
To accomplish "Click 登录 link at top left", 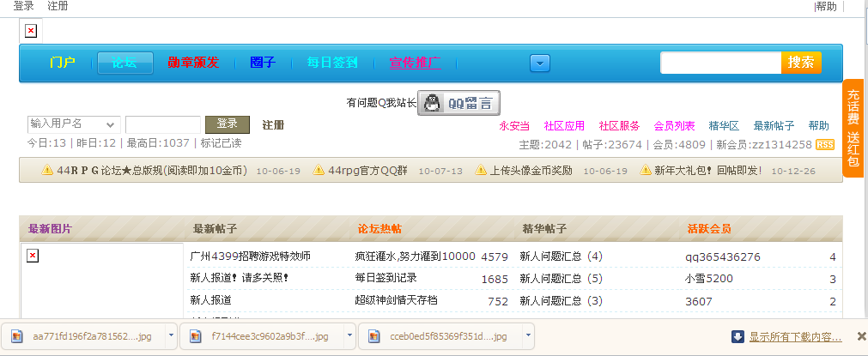I will point(24,6).
